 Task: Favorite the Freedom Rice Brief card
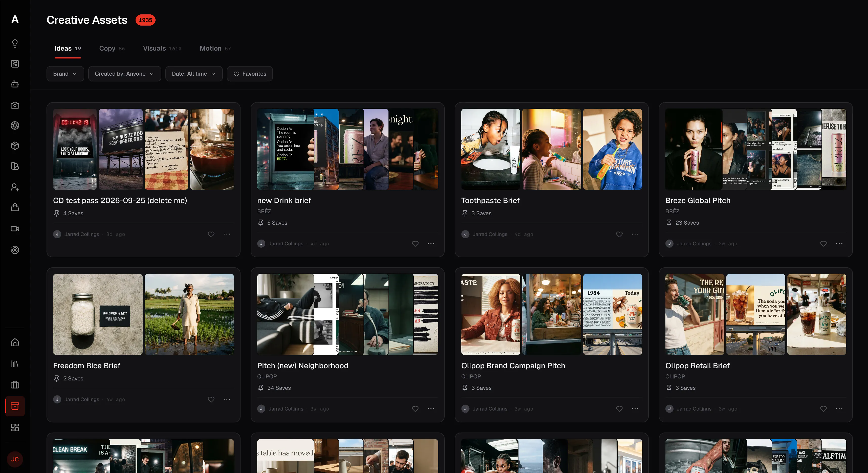[211, 399]
